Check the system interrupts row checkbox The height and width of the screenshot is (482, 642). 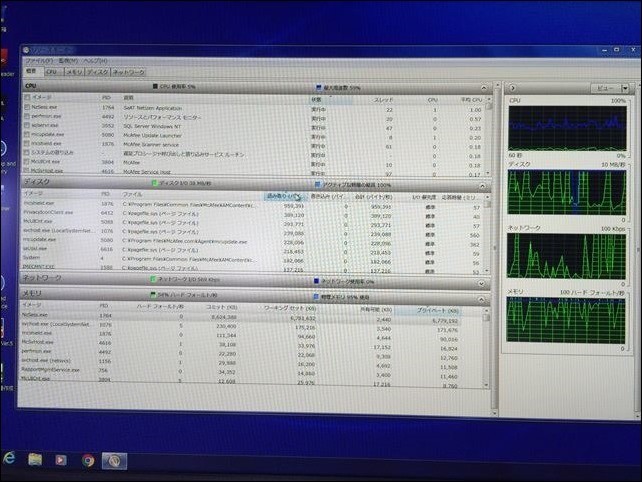27,152
